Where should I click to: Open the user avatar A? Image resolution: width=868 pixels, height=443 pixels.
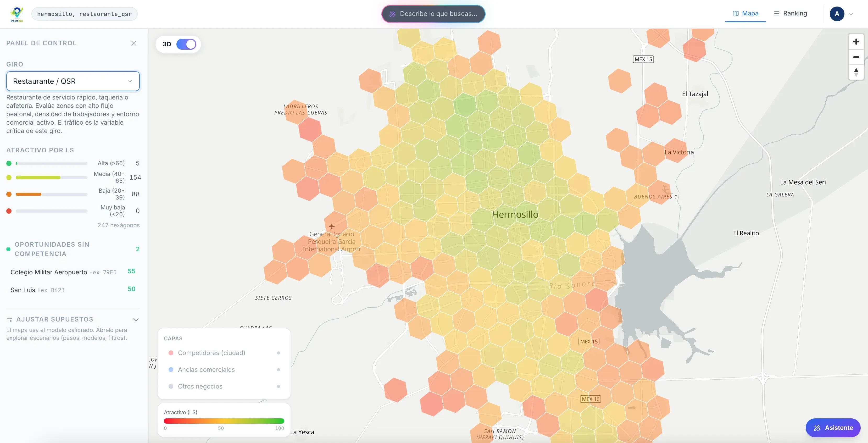tap(837, 14)
